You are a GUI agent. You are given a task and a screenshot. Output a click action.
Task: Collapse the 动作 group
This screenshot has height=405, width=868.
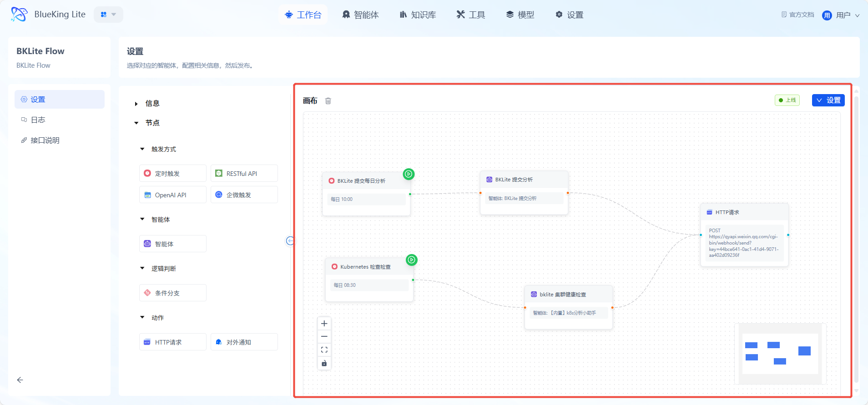click(142, 317)
